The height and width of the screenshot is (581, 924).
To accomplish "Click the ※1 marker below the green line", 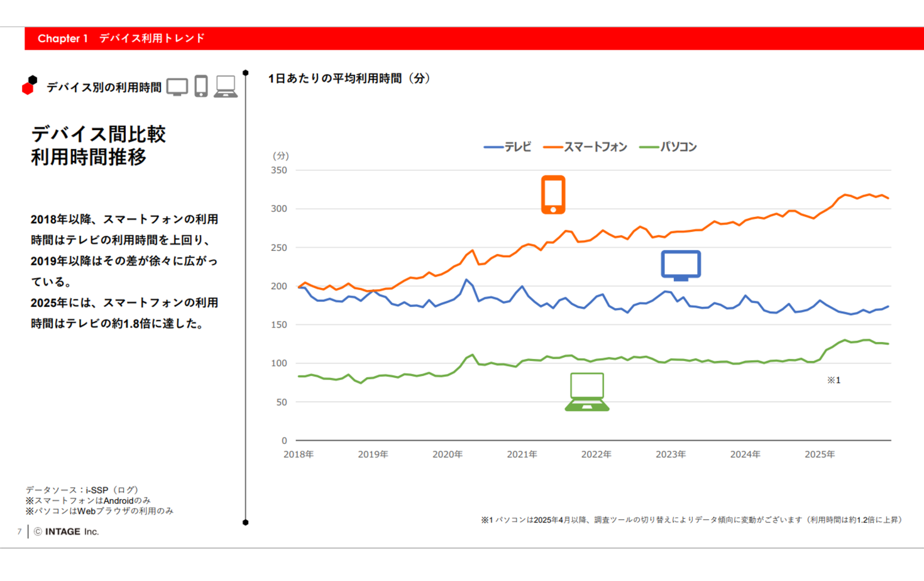I will [x=833, y=380].
